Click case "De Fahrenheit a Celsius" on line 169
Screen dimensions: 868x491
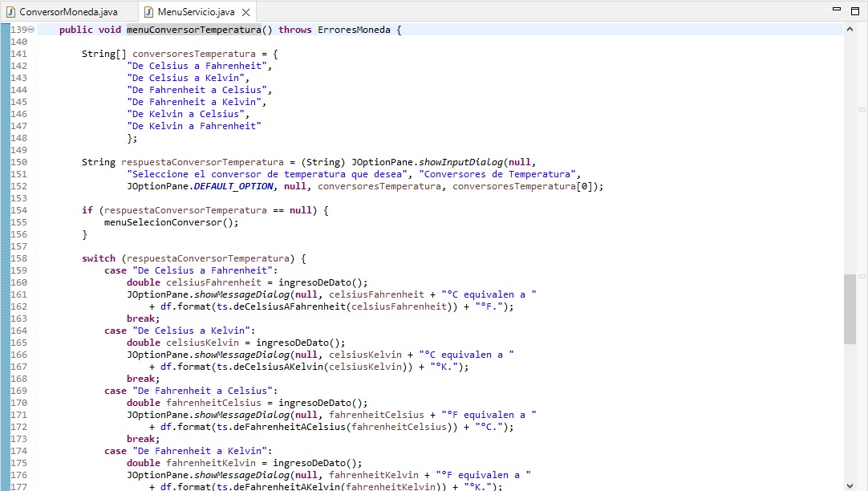point(191,391)
